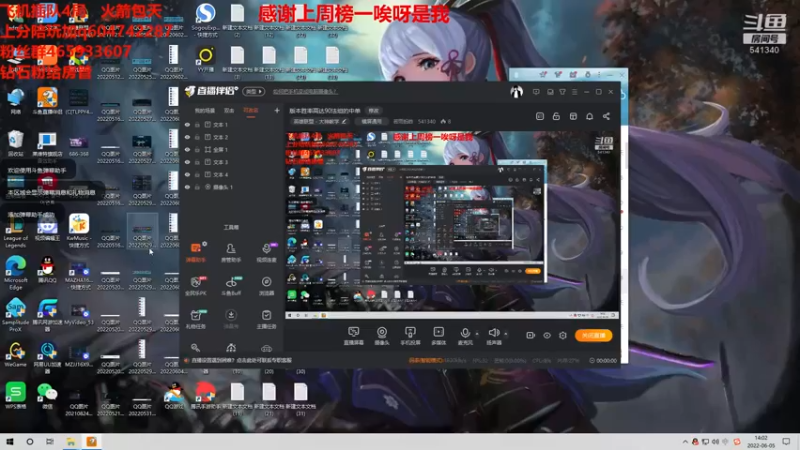
Task: Switch to the 我的场景 tab
Action: (205, 111)
